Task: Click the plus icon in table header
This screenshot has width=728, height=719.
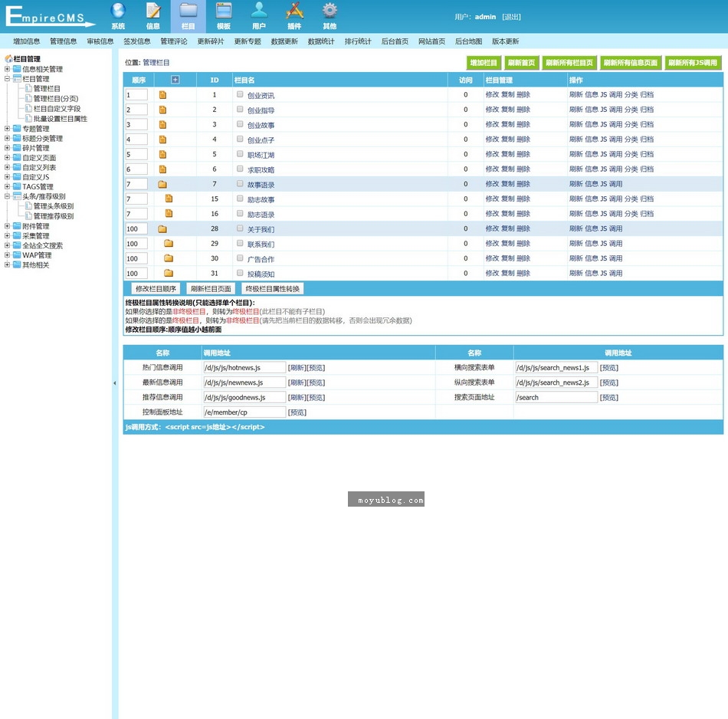Action: click(x=175, y=80)
